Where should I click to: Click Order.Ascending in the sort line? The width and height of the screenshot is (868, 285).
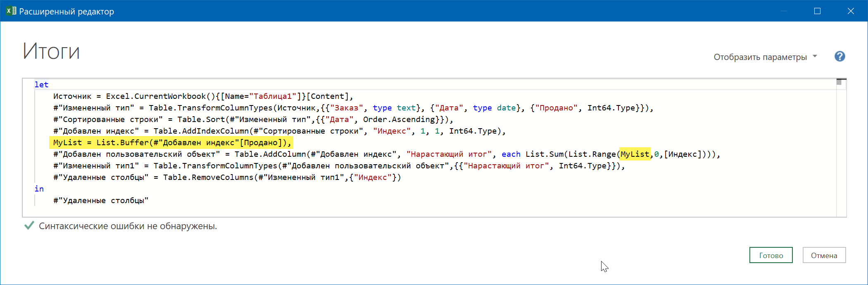tap(399, 120)
